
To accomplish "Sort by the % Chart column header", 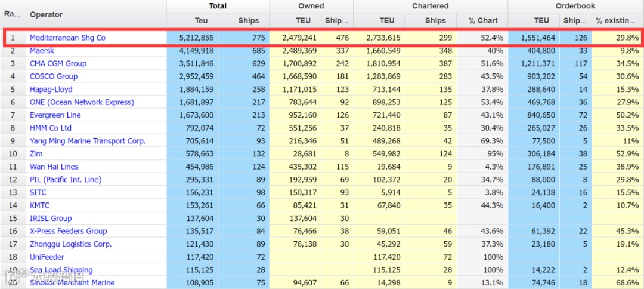I will click(482, 21).
